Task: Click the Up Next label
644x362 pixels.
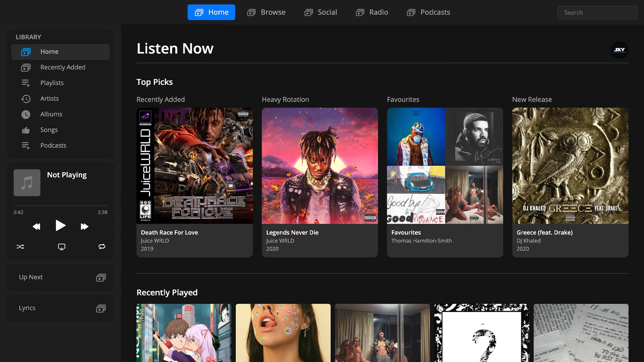Action: click(31, 277)
